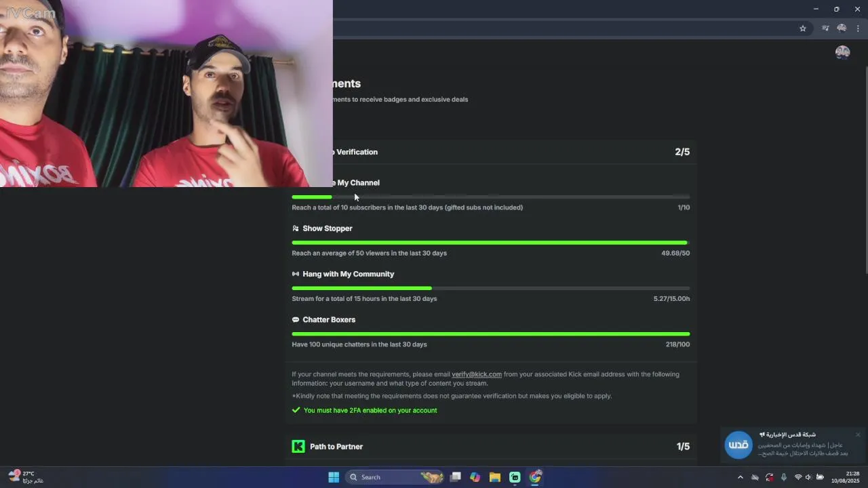This screenshot has height=488, width=868.
Task: Click the Hang with My Community heading
Action: coord(349,274)
